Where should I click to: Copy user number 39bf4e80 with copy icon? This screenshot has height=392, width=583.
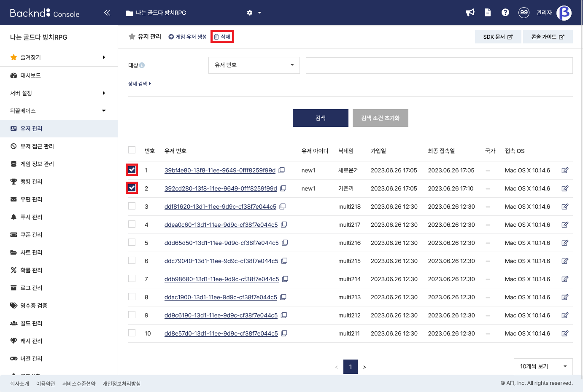click(x=282, y=170)
